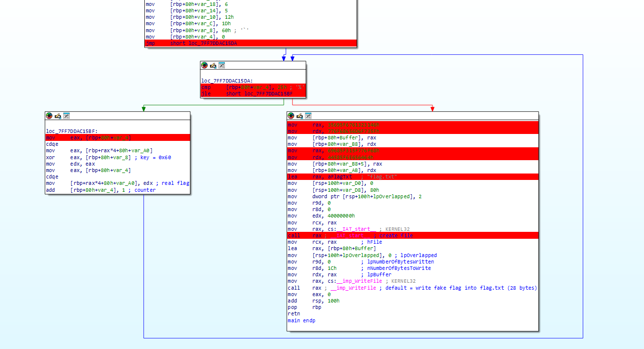Click the lea rax, [rbp+80h+Buffer] line
644x349 pixels.
332,248
